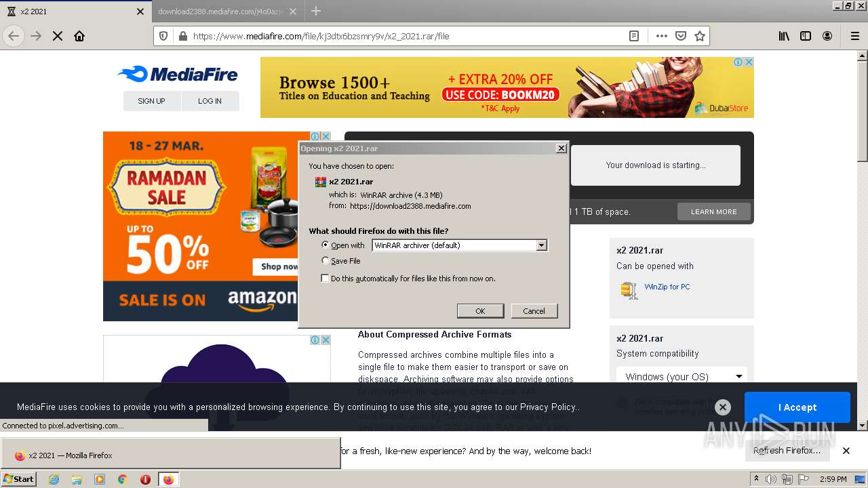Switch to the x2 2021 tab

(x=75, y=12)
